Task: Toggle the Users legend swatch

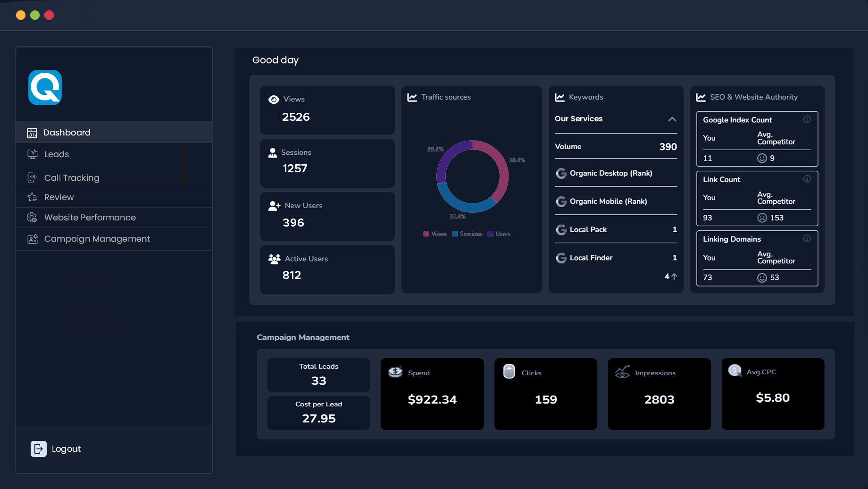Action: (490, 234)
